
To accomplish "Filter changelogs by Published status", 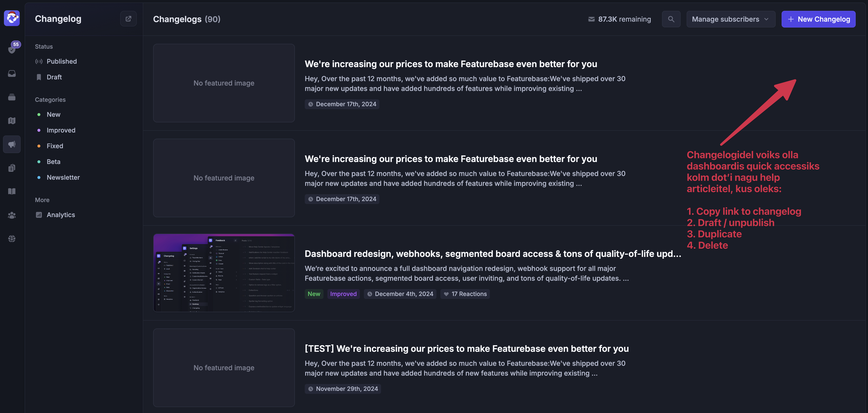I will (62, 61).
